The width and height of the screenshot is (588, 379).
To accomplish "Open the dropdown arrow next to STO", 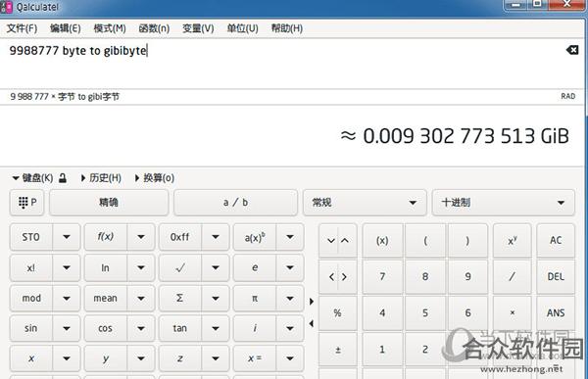I will click(67, 237).
